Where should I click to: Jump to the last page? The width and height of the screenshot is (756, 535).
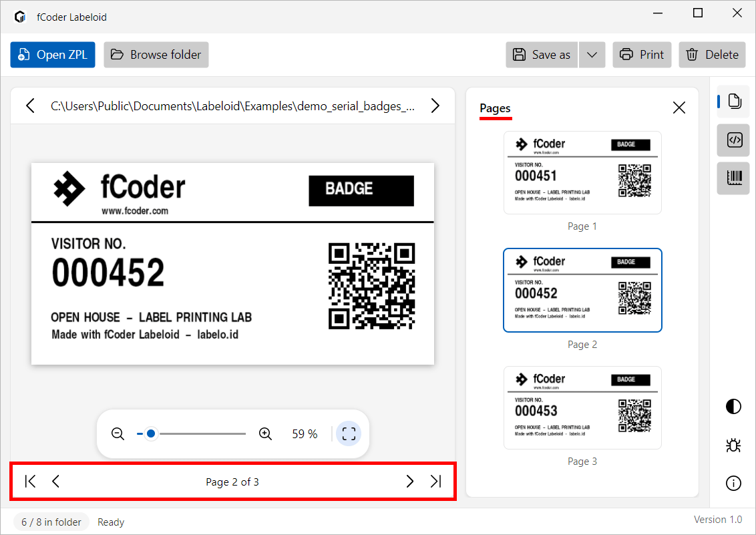click(x=435, y=481)
